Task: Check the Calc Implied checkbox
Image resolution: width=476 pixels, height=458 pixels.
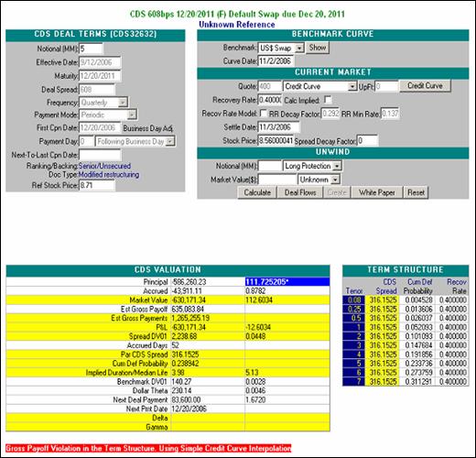Action: pyautogui.click(x=328, y=100)
